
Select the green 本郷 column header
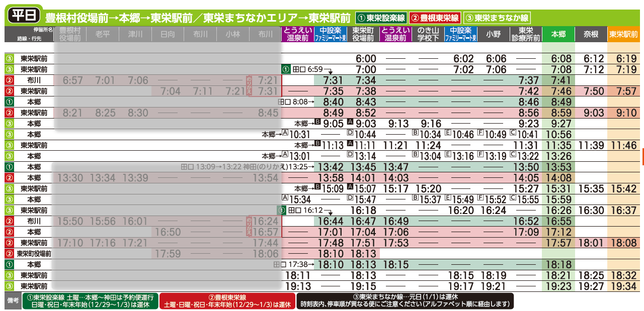coord(558,34)
